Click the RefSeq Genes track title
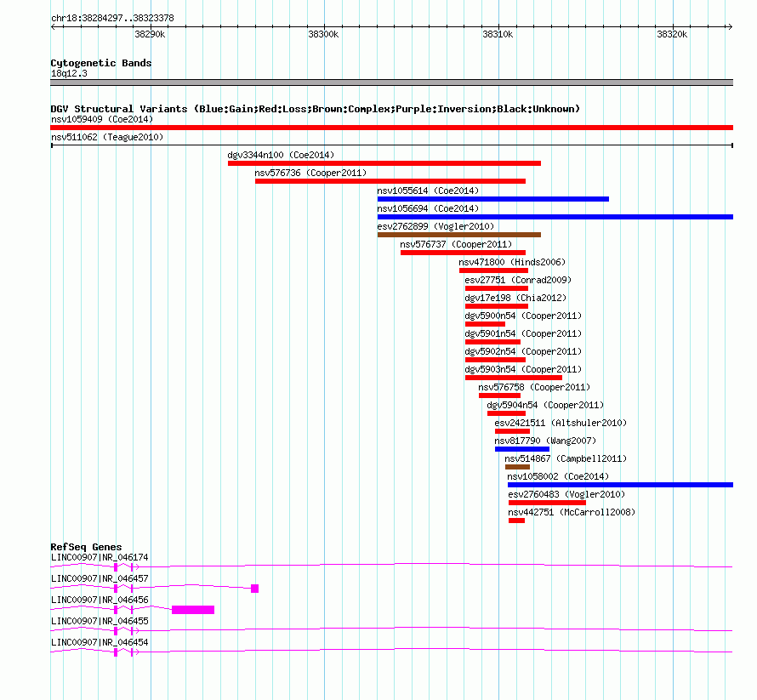The height and width of the screenshot is (700, 757). tap(86, 547)
